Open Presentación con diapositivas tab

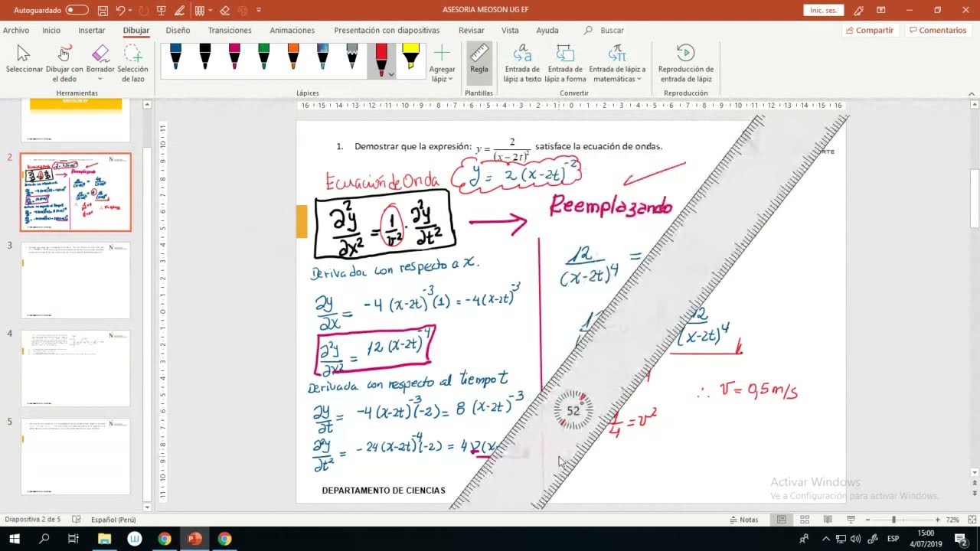point(387,30)
